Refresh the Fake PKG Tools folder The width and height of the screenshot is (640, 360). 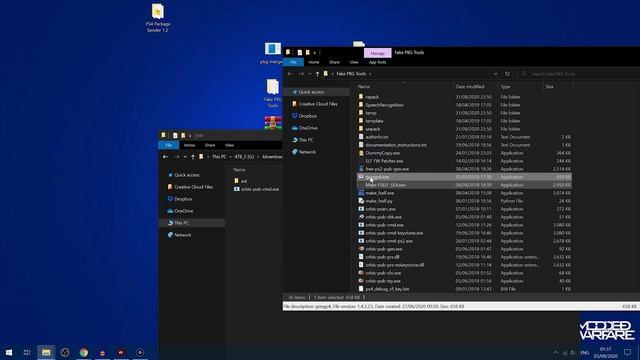tap(507, 74)
